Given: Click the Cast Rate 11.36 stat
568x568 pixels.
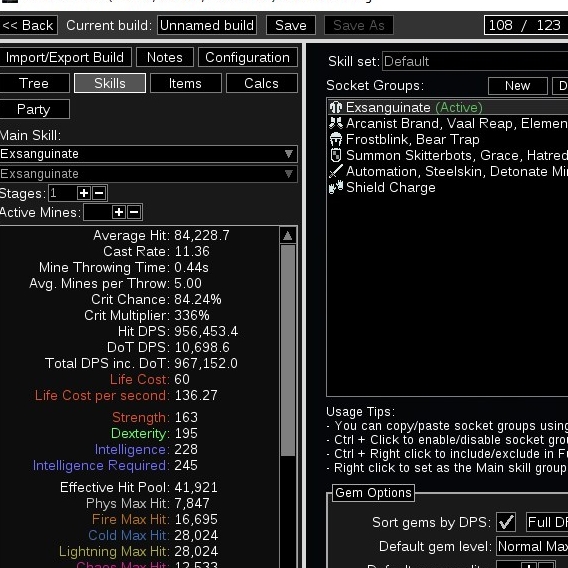Looking at the screenshot, I should coord(156,251).
